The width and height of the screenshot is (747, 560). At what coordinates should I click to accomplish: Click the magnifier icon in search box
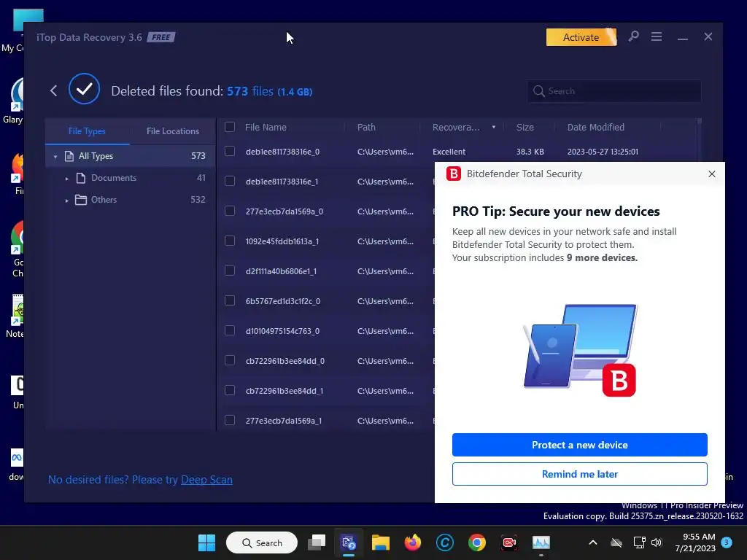(539, 91)
